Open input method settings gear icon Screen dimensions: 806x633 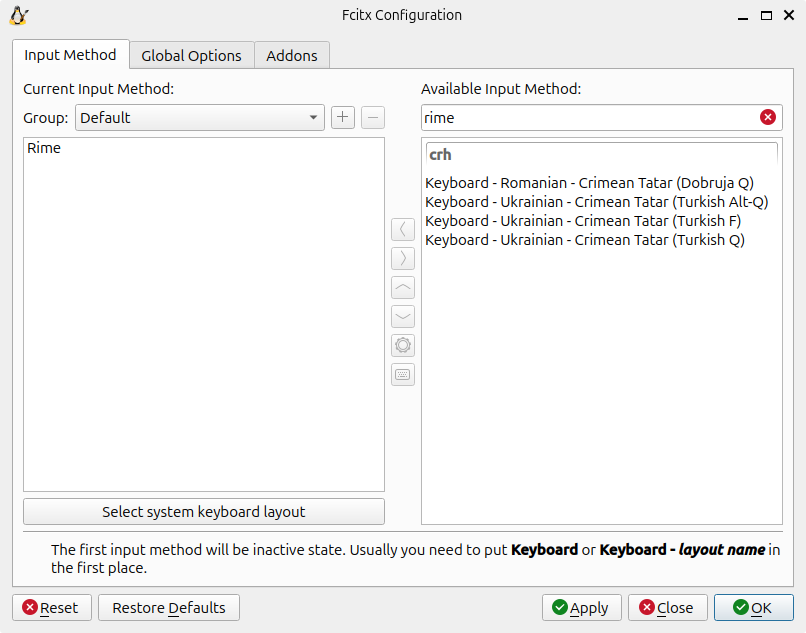(x=403, y=346)
